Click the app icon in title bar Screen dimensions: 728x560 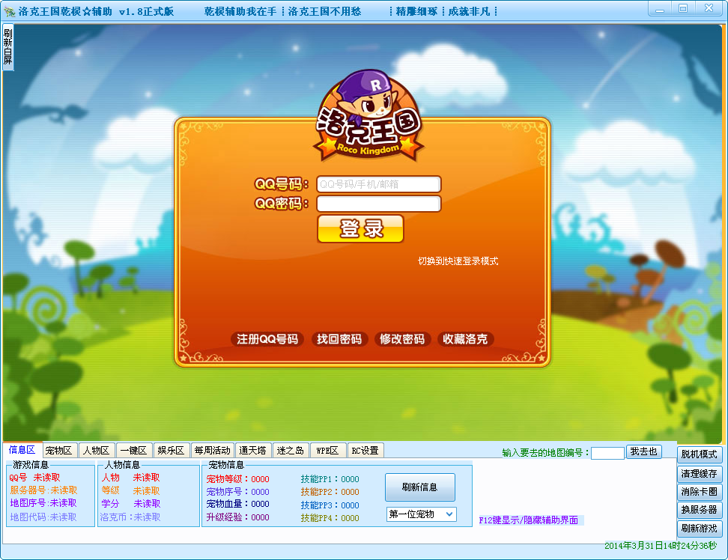pos(9,11)
